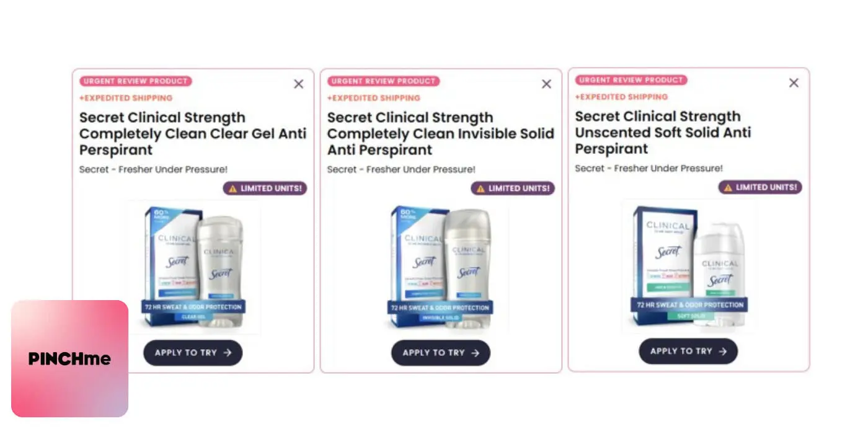Open the Clear Gel Anti Perspirant title
This screenshot has height=434, width=868.
193,134
